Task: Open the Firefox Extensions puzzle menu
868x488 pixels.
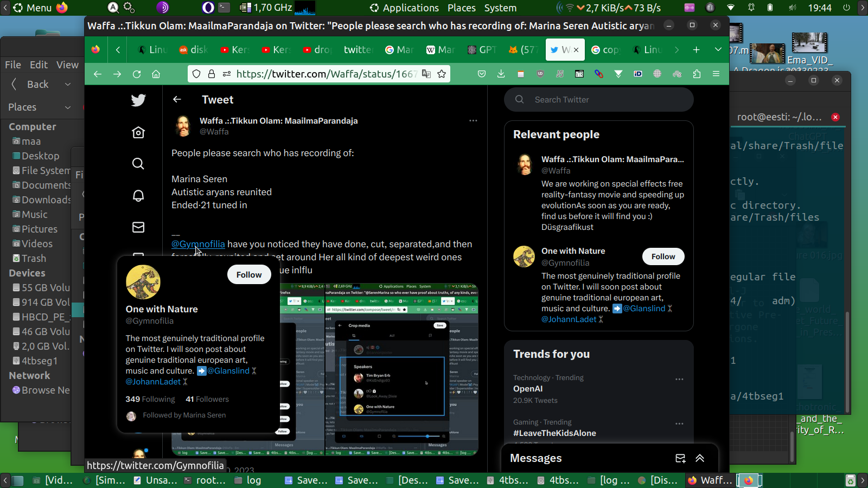Action: pyautogui.click(x=697, y=74)
